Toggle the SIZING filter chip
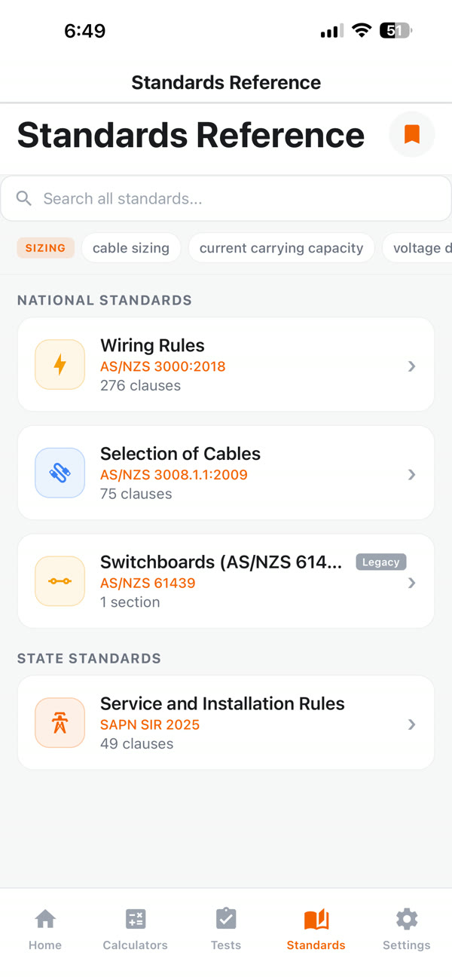 (x=45, y=247)
